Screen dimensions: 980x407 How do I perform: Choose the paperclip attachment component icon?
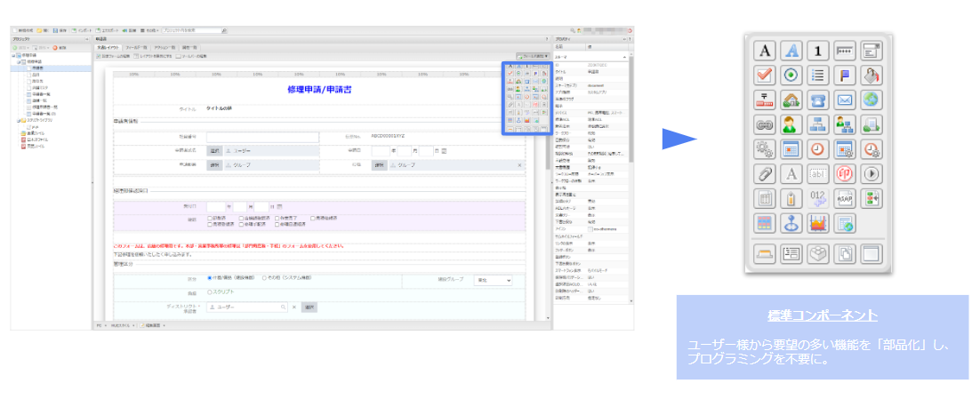pyautogui.click(x=766, y=173)
